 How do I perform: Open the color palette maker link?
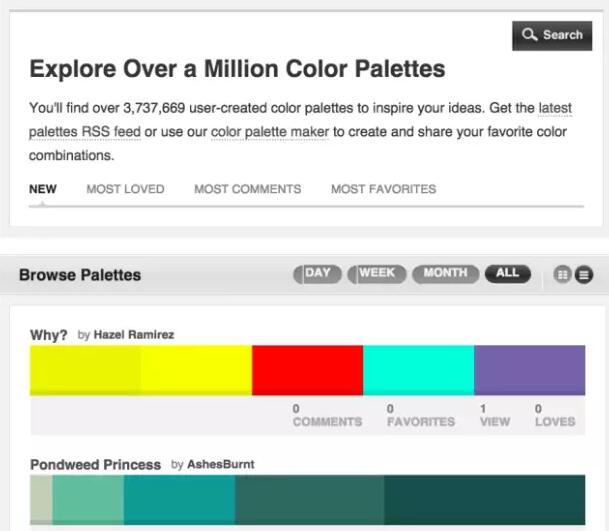click(x=269, y=131)
